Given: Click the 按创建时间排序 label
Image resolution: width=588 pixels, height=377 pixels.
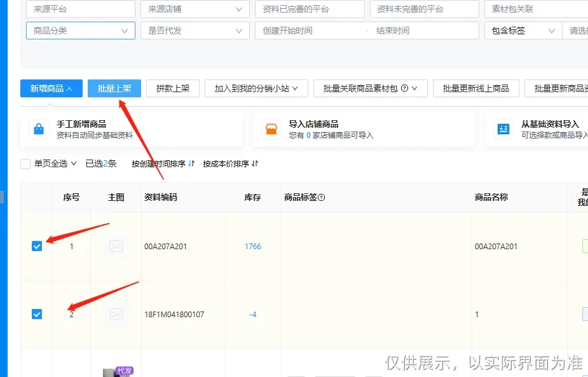Looking at the screenshot, I should click(159, 163).
